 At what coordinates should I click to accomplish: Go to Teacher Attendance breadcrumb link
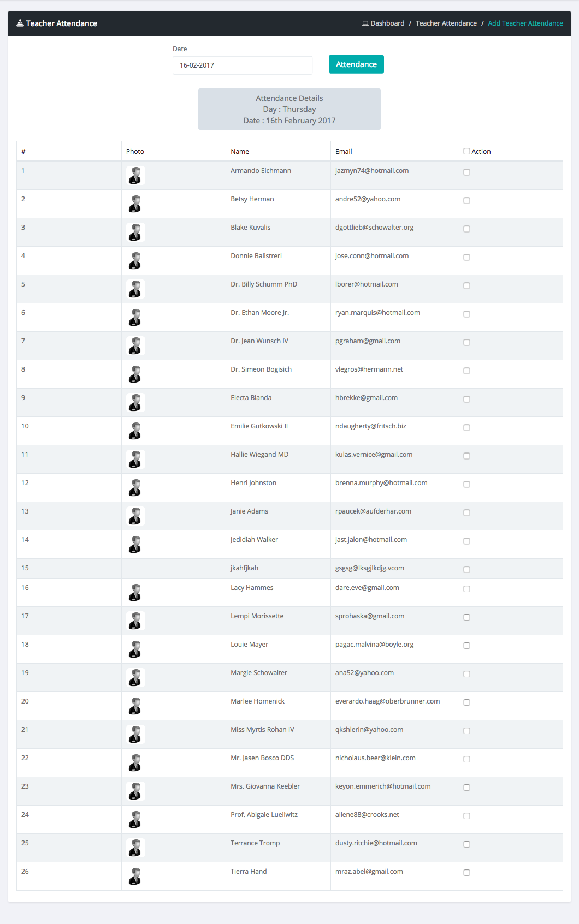pyautogui.click(x=446, y=23)
